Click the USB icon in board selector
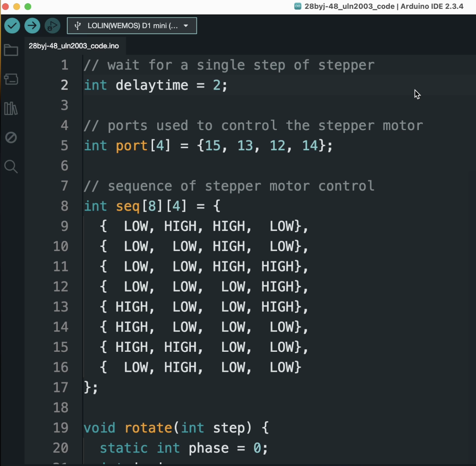 pos(78,26)
